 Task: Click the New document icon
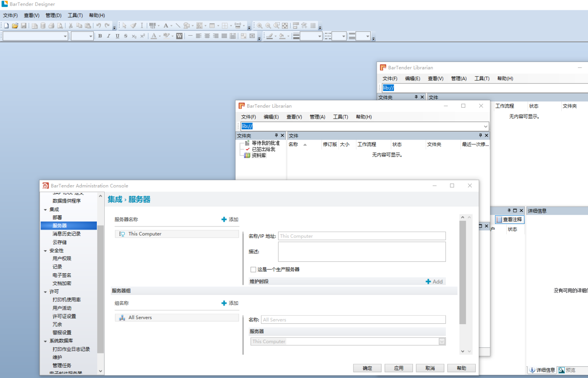[x=6, y=26]
